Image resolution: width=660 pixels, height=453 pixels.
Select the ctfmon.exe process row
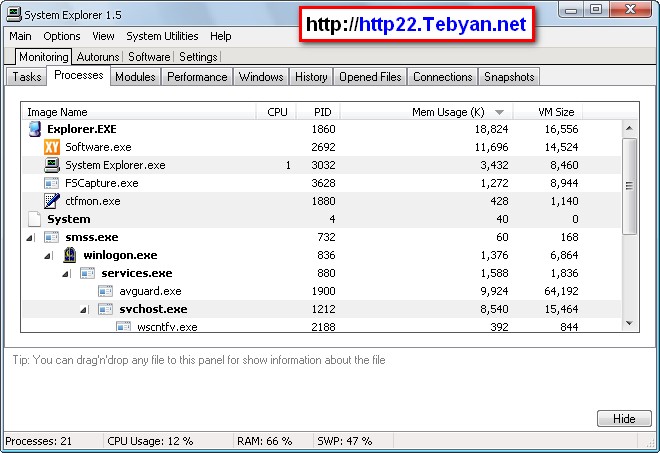point(322,201)
